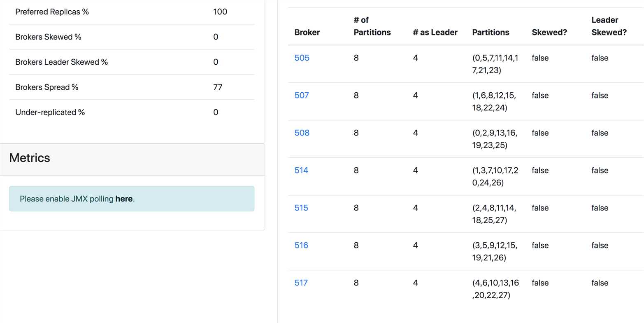Click the Partitions column header
The image size is (644, 323).
491,33
